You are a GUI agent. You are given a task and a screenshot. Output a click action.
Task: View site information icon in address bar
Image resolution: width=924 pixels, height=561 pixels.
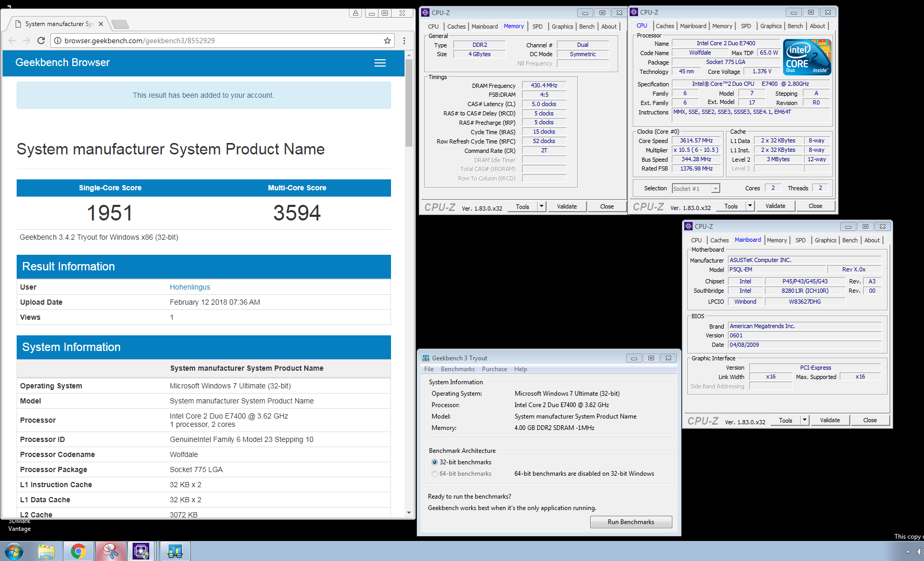58,41
